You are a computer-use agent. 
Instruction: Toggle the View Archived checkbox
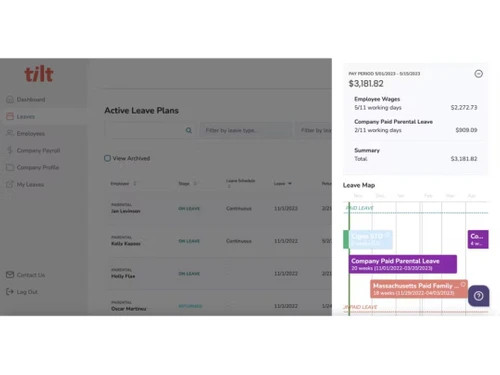click(107, 158)
